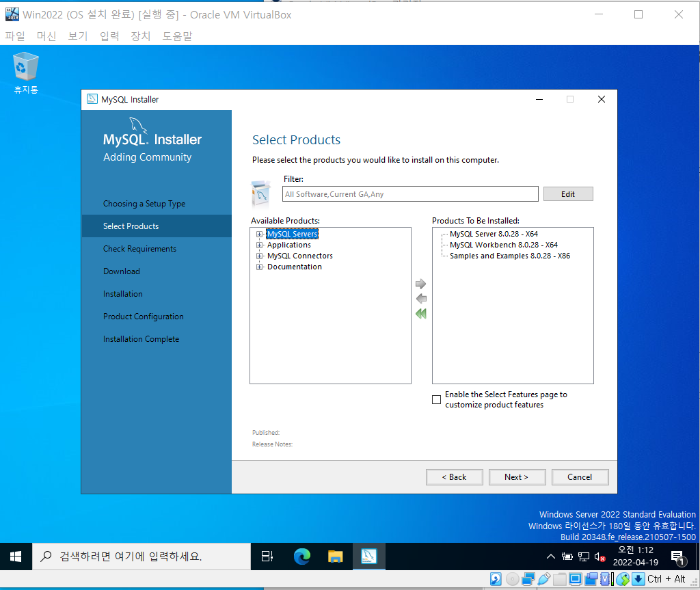Open Task View on the taskbar
Image resolution: width=700 pixels, height=590 pixels.
[267, 557]
